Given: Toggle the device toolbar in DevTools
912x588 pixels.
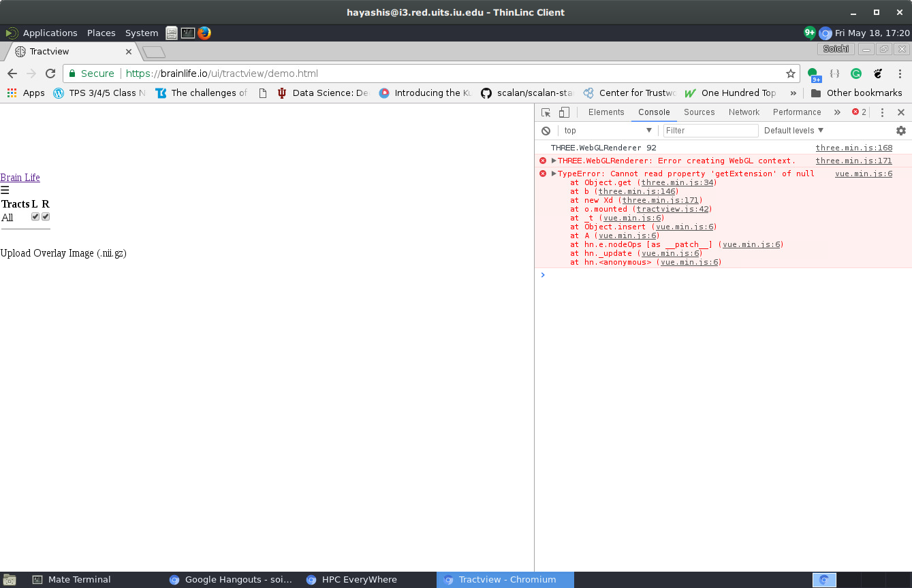Looking at the screenshot, I should 564,112.
